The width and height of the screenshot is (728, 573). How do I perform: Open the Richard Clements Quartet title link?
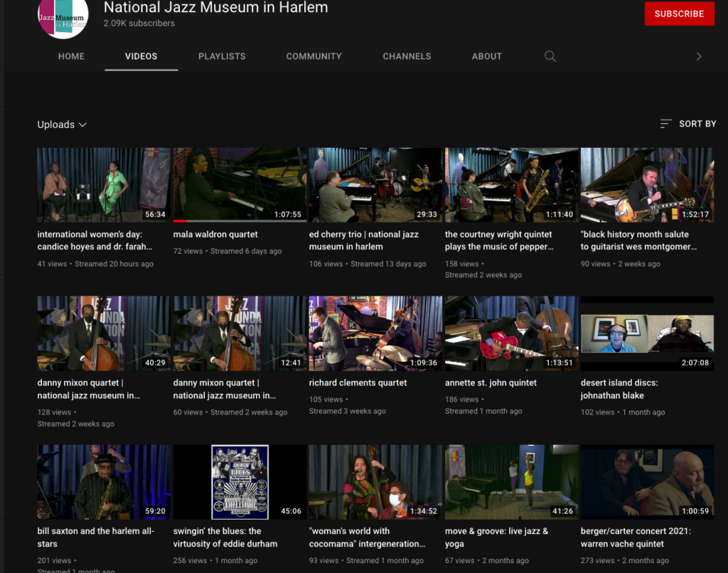pyautogui.click(x=358, y=382)
